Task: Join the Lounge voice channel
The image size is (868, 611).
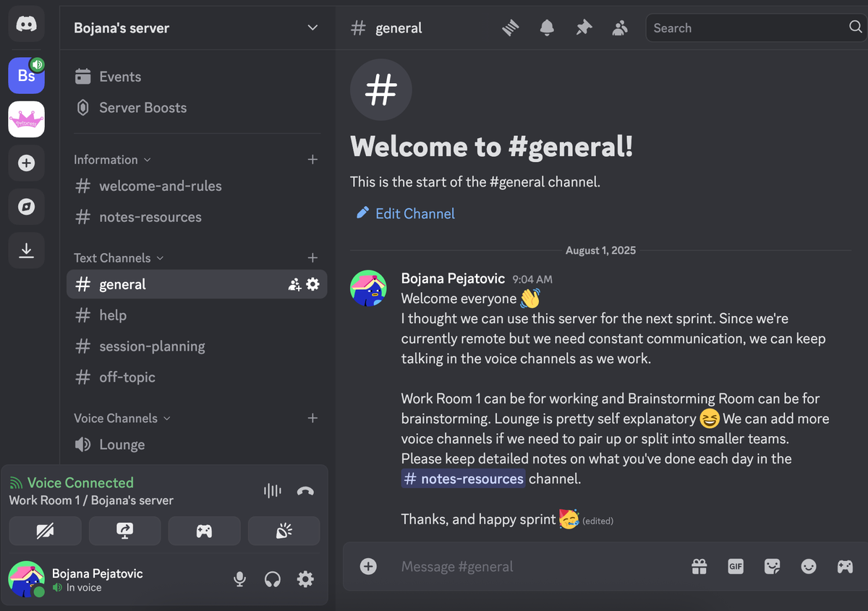Action: tap(197, 445)
